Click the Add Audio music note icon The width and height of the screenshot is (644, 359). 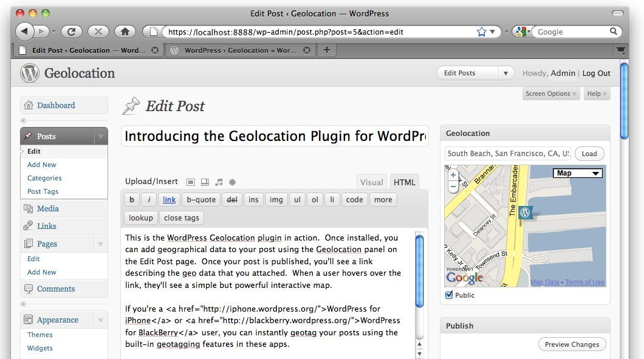(219, 182)
